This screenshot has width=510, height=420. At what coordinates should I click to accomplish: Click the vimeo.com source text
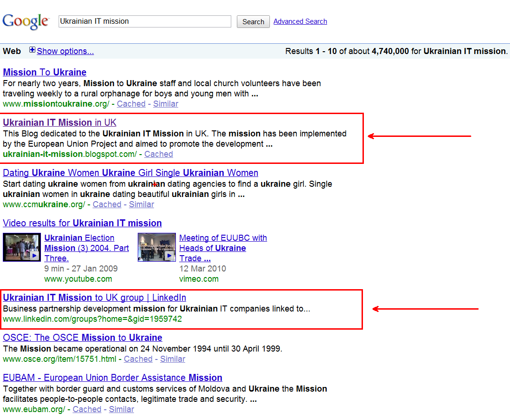199,279
